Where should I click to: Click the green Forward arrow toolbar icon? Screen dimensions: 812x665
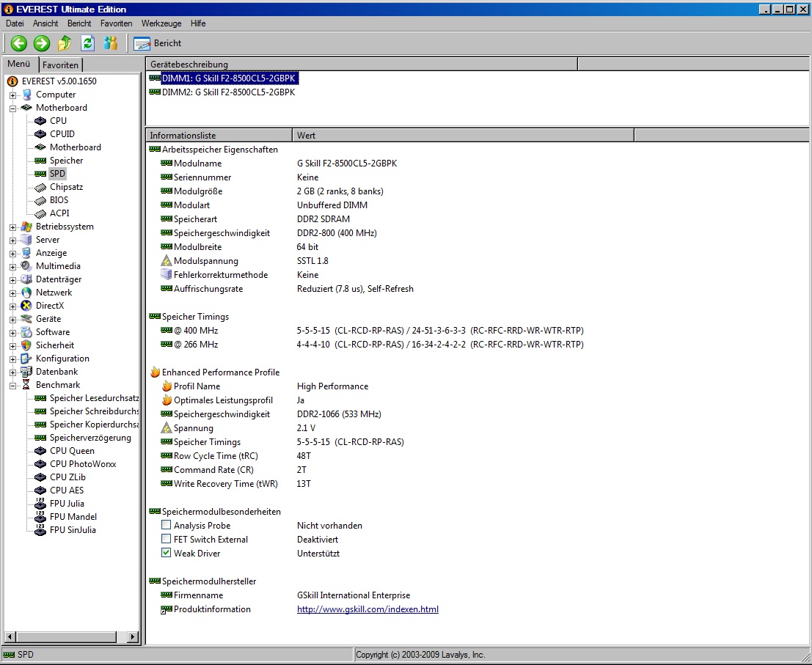pyautogui.click(x=42, y=43)
